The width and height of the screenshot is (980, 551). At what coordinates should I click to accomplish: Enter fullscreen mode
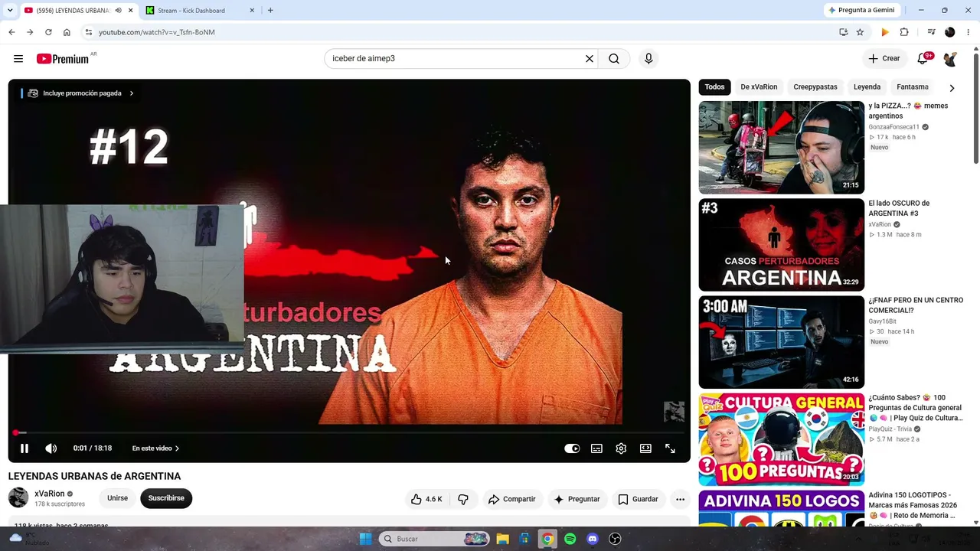670,448
